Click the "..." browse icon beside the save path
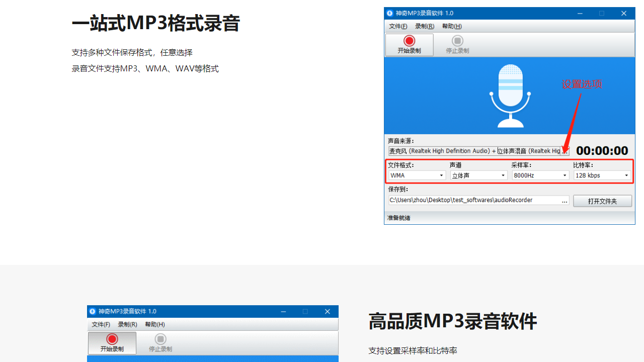This screenshot has width=644, height=362. click(x=565, y=200)
